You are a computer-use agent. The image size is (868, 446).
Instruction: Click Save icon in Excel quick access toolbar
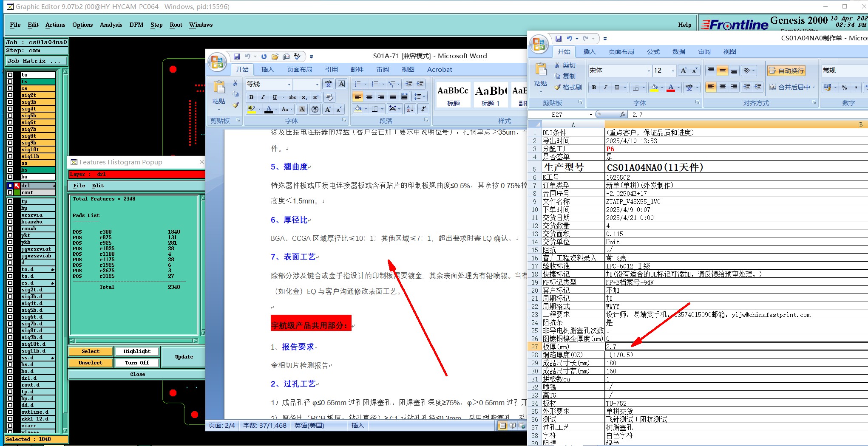(559, 38)
